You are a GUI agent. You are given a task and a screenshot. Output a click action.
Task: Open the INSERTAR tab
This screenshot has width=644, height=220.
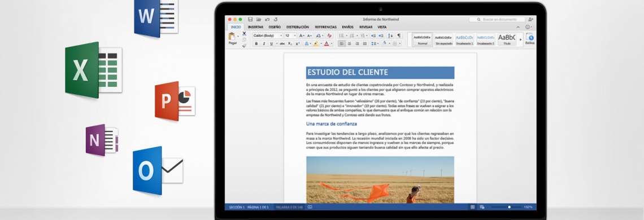(255, 27)
